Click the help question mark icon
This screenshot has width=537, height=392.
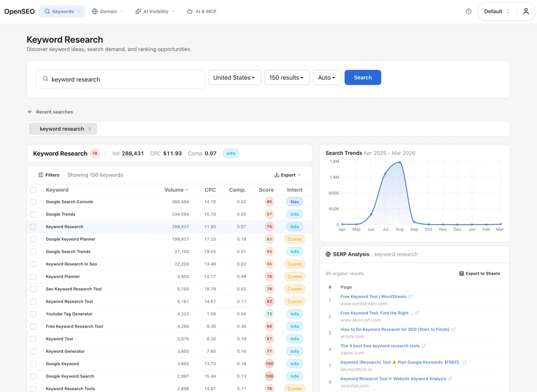[x=469, y=11]
